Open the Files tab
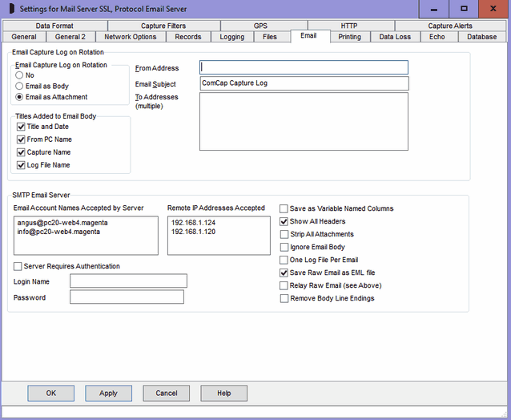Image resolution: width=511 pixels, height=420 pixels. point(270,37)
